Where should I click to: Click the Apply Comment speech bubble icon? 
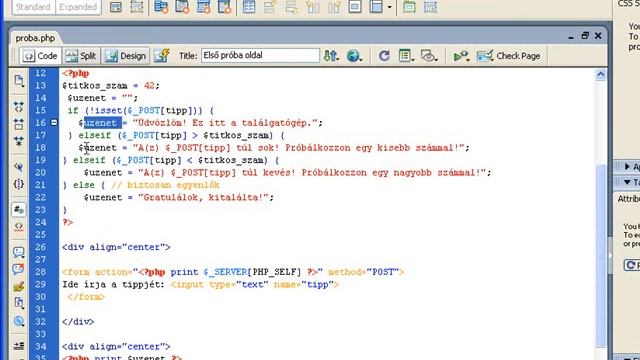[x=19, y=252]
